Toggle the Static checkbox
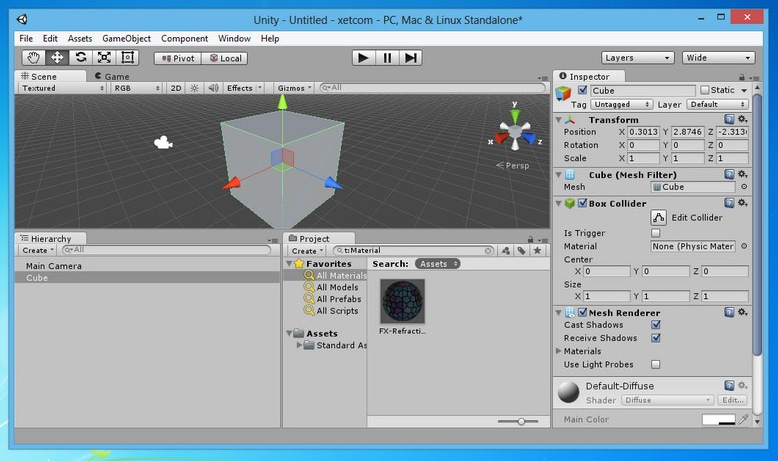 [705, 90]
